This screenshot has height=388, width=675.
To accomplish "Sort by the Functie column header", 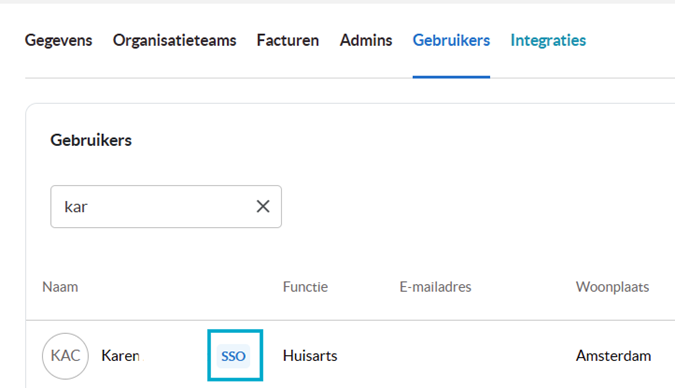I will click(x=305, y=287).
